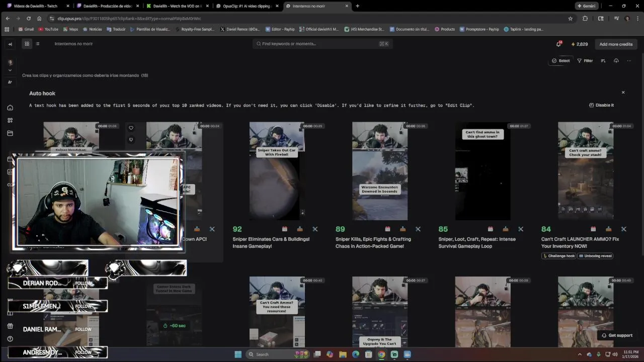
Task: Click the cloud export icon
Action: [x=616, y=61]
